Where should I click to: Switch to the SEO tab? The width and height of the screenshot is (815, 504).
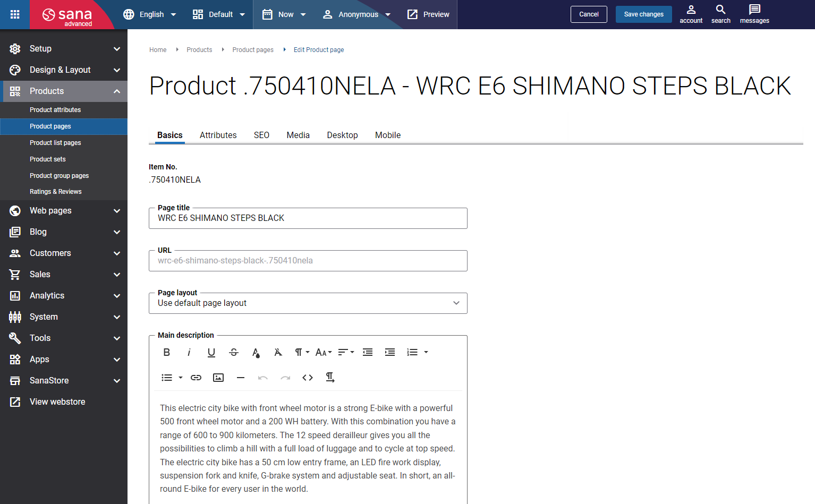point(261,135)
